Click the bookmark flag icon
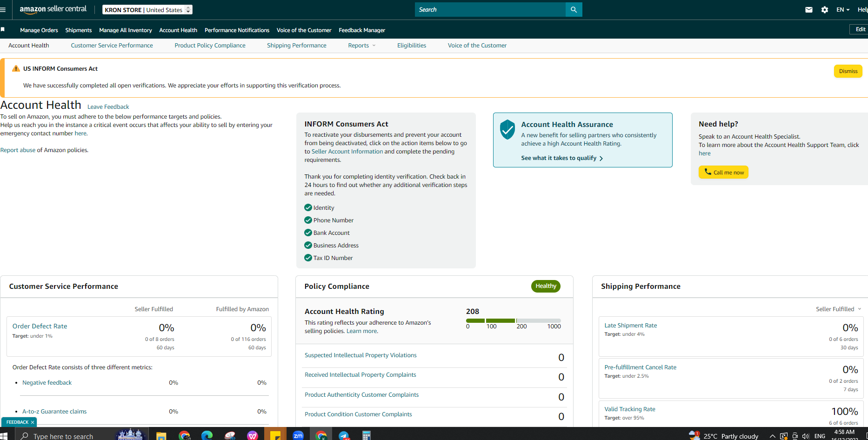 (3, 29)
